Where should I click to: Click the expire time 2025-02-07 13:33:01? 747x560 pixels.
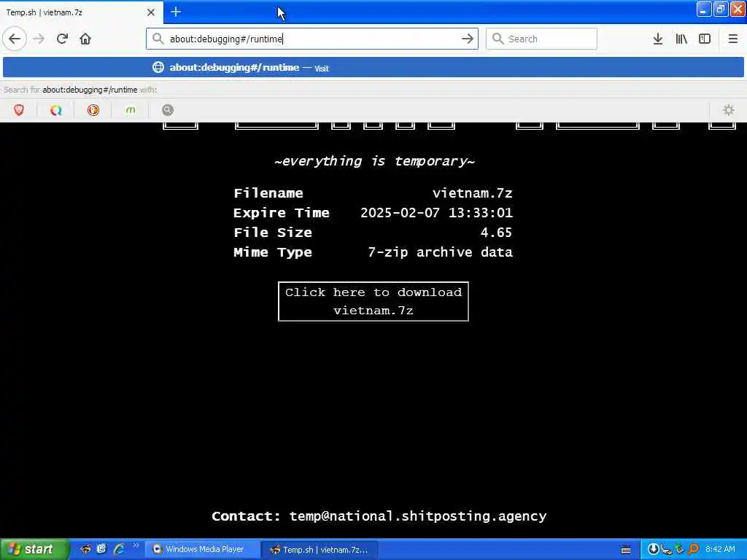click(x=436, y=212)
